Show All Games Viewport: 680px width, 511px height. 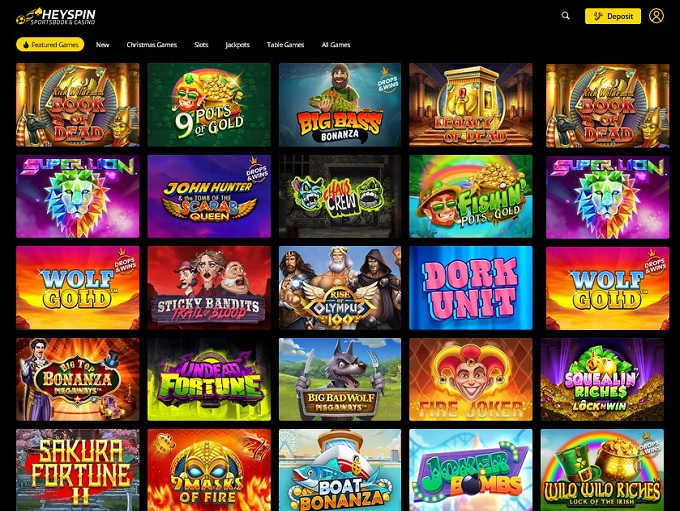(x=336, y=45)
